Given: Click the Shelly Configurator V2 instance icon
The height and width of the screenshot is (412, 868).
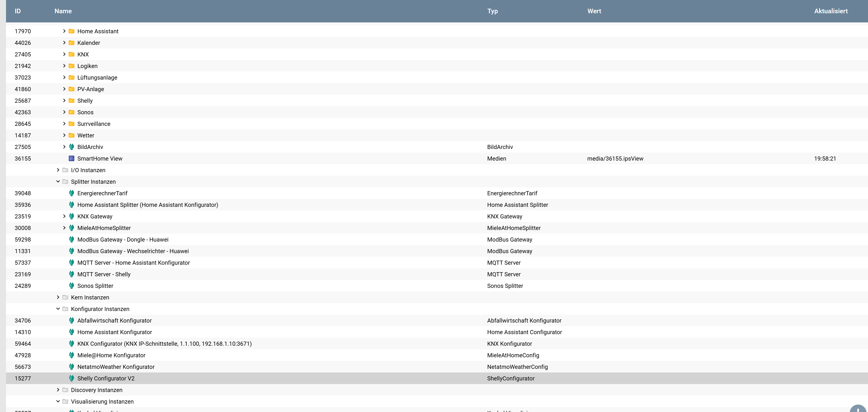Looking at the screenshot, I should pyautogui.click(x=72, y=378).
